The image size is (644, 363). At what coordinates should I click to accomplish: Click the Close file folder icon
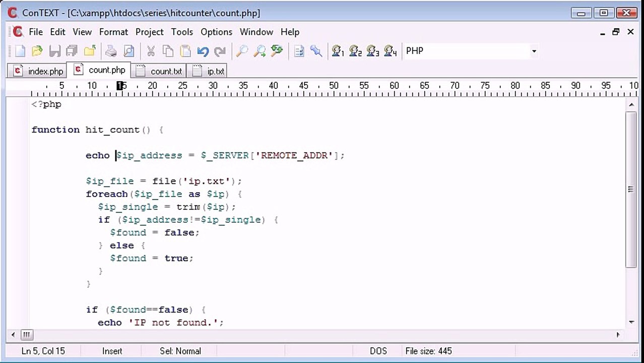pyautogui.click(x=90, y=51)
